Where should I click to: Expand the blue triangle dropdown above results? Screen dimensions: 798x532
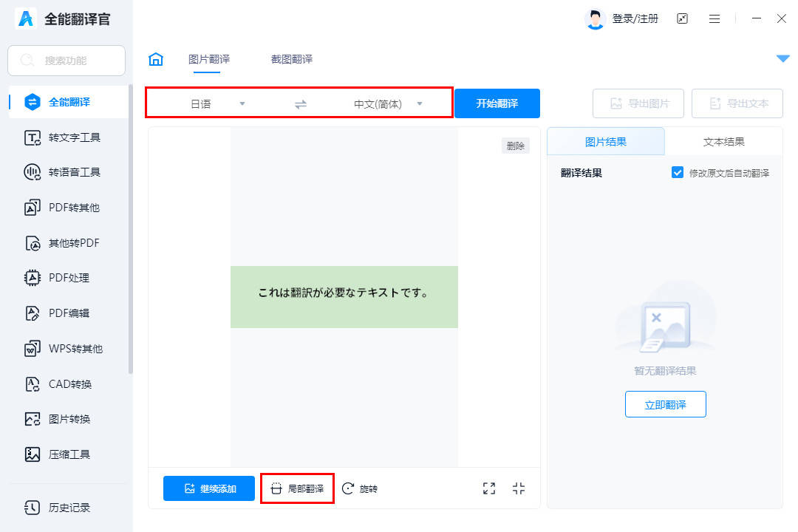click(782, 58)
